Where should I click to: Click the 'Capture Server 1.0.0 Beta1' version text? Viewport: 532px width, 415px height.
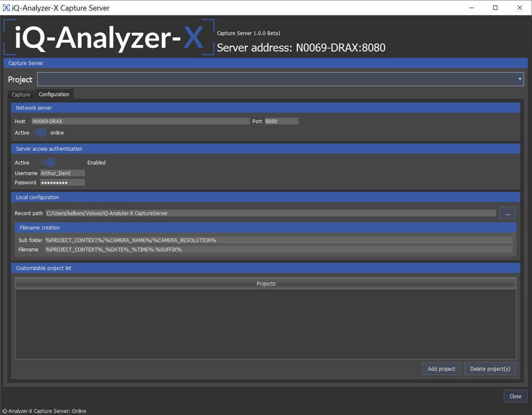point(248,33)
